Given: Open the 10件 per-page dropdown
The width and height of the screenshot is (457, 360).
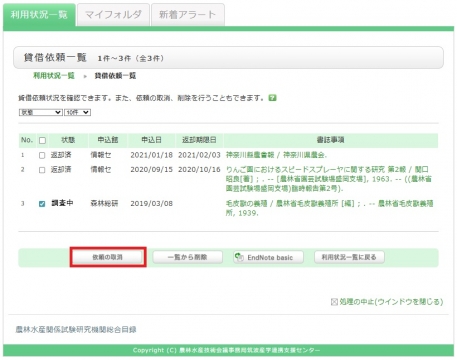Looking at the screenshot, I should coord(77,112).
